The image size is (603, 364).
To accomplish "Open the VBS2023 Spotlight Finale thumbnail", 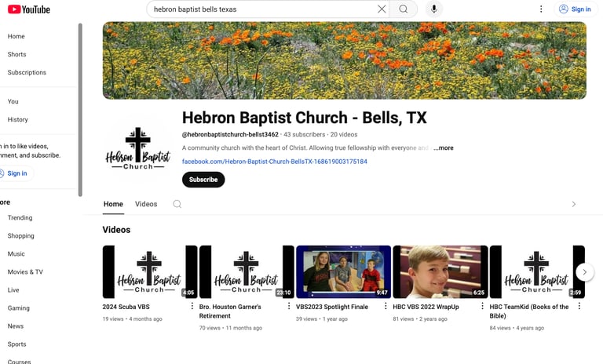I will point(343,271).
